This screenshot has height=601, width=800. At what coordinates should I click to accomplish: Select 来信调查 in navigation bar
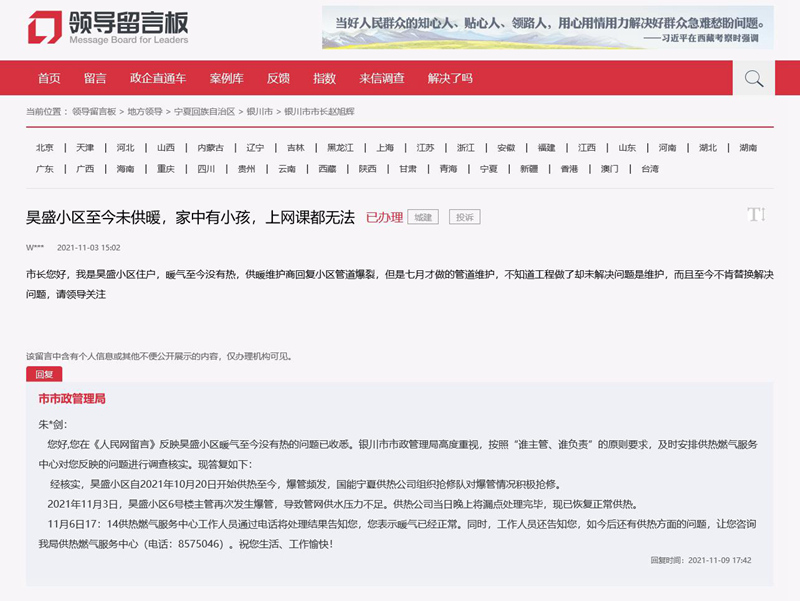382,78
